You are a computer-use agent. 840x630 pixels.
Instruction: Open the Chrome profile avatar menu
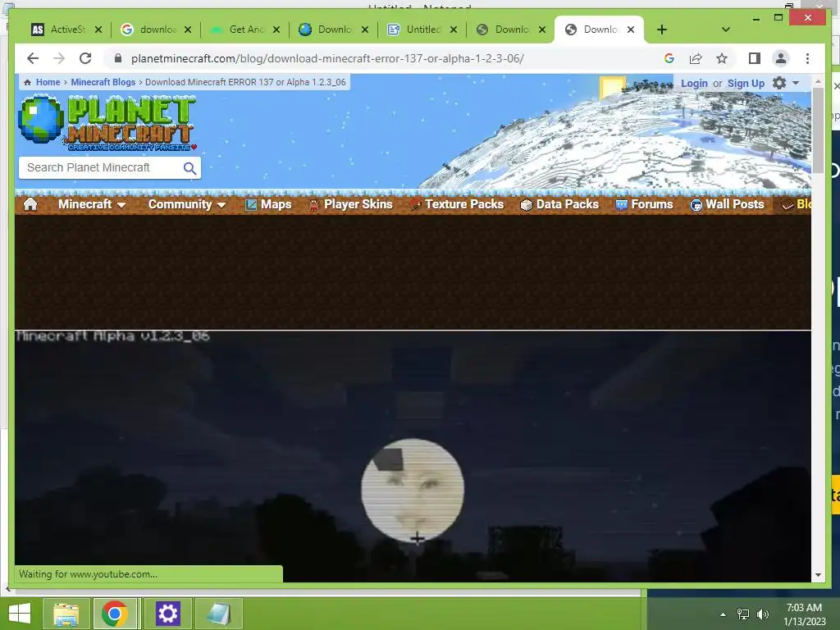point(781,58)
